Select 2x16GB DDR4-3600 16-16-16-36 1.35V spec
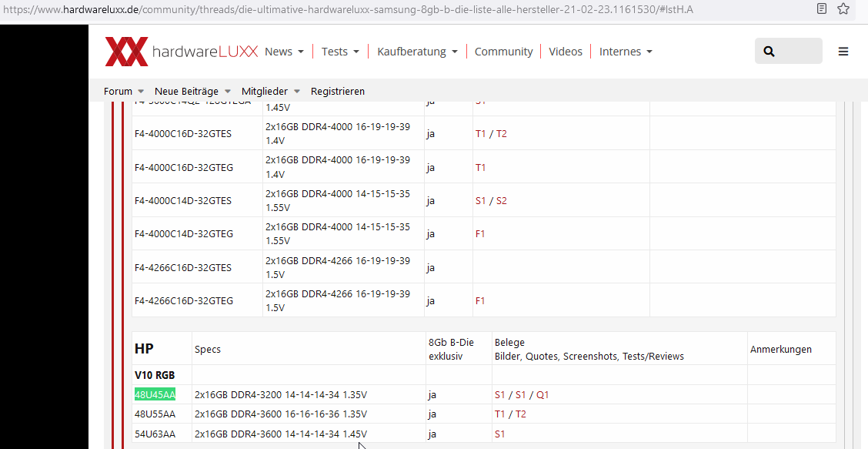The width and height of the screenshot is (868, 449). (281, 414)
